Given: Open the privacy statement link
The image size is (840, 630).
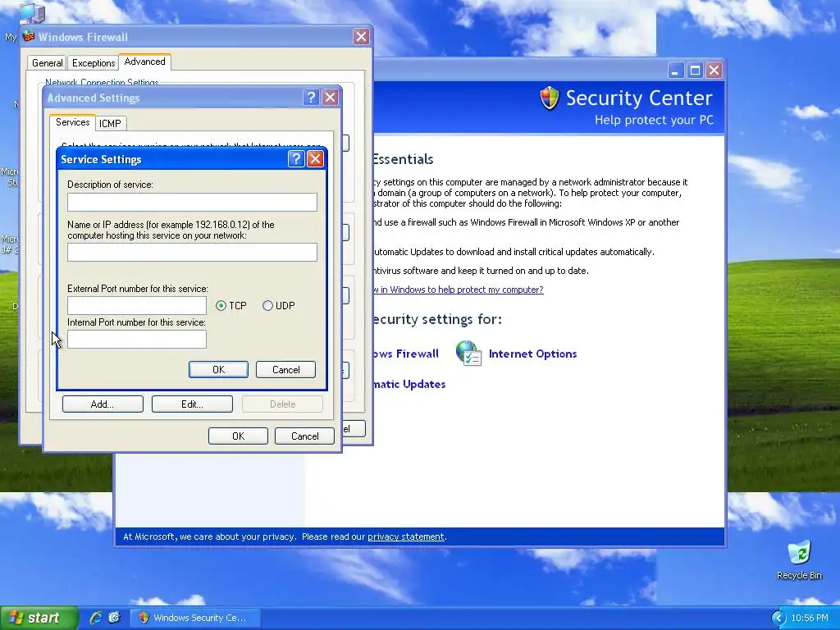Looking at the screenshot, I should coord(405,536).
